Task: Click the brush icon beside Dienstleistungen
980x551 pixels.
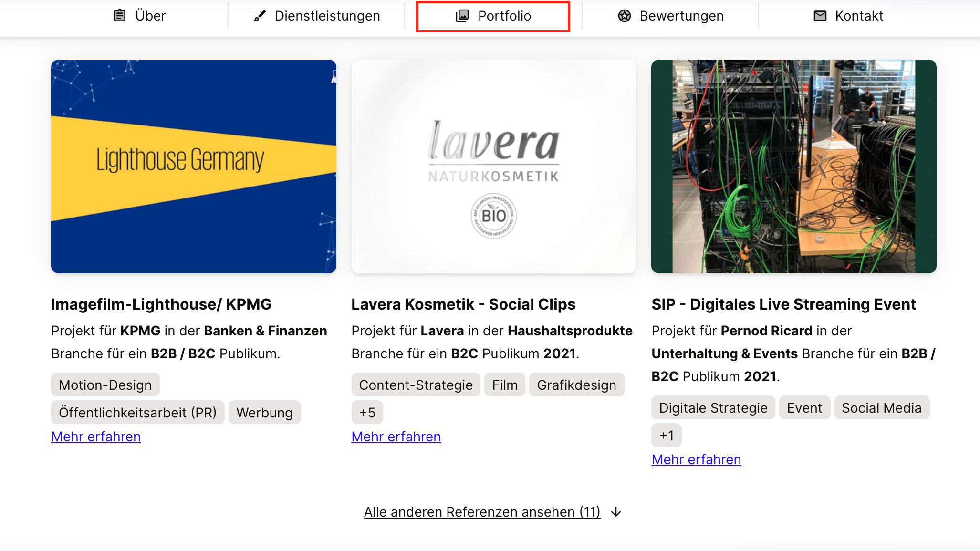Action: click(260, 16)
